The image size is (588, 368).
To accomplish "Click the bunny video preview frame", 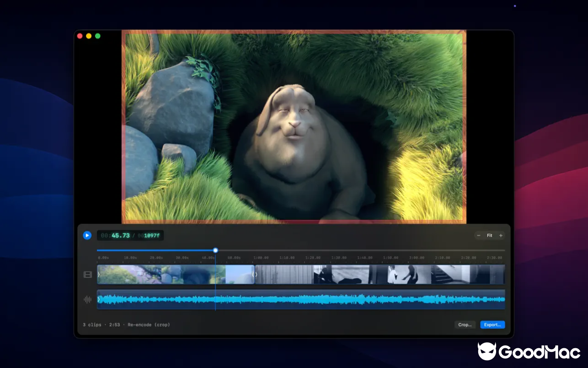I will tap(294, 127).
